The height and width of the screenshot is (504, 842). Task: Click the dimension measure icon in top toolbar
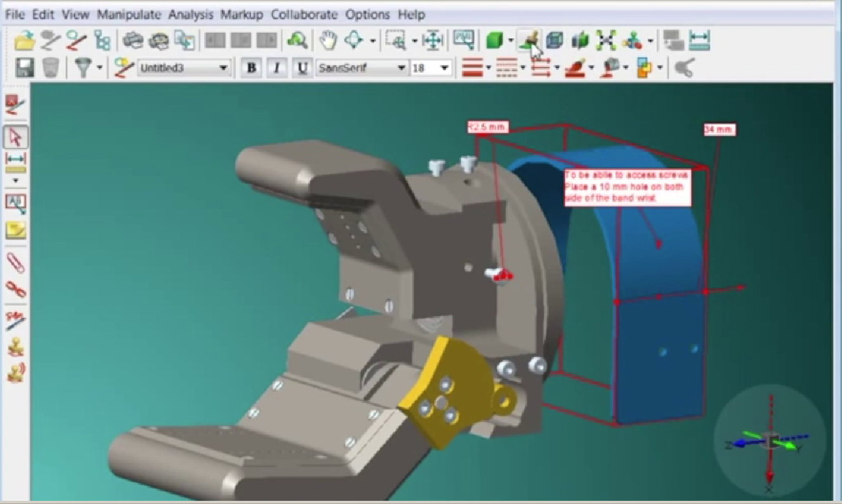click(699, 41)
